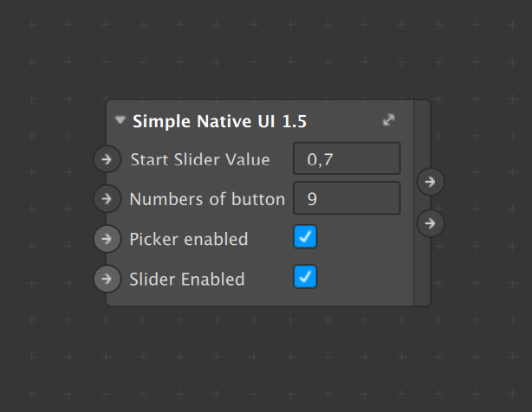Image resolution: width=532 pixels, height=412 pixels.
Task: Focus the Numbers of button field showing 9
Action: (x=347, y=199)
